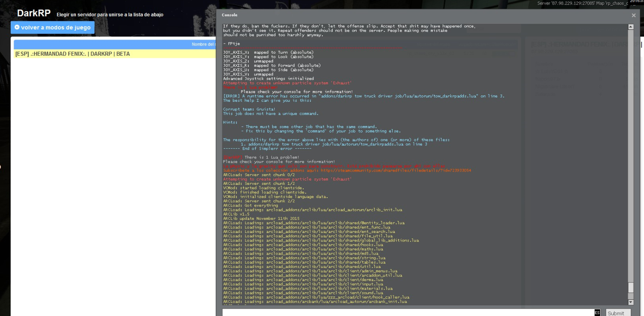Select the line loading admin_menus.lua
Screen dimensions: 644x316
click(x=310, y=271)
